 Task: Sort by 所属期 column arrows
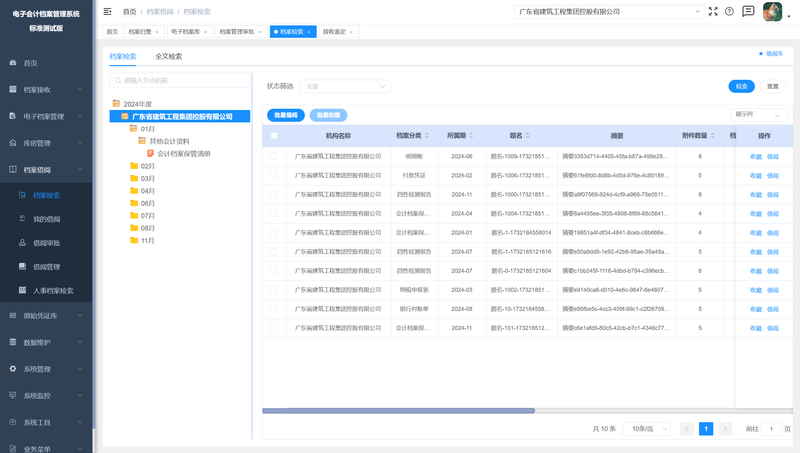pos(471,135)
